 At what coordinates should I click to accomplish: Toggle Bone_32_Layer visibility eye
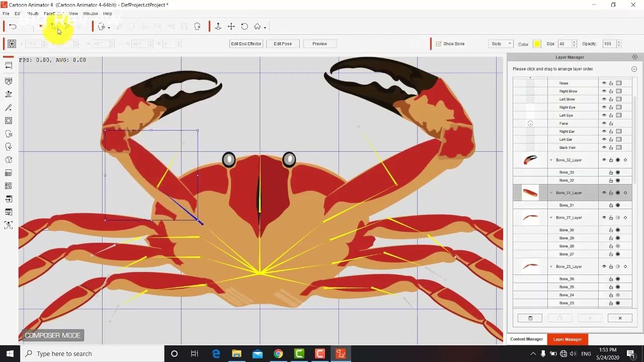coord(604,160)
